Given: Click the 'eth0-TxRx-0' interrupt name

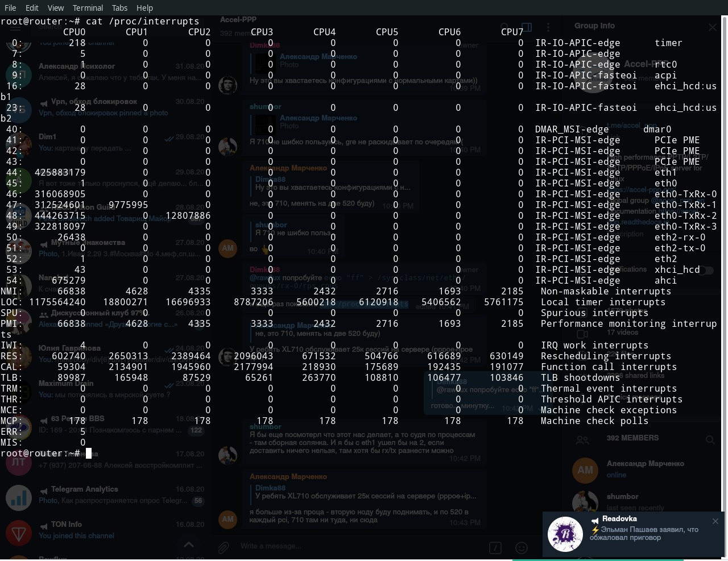Looking at the screenshot, I should [x=685, y=194].
